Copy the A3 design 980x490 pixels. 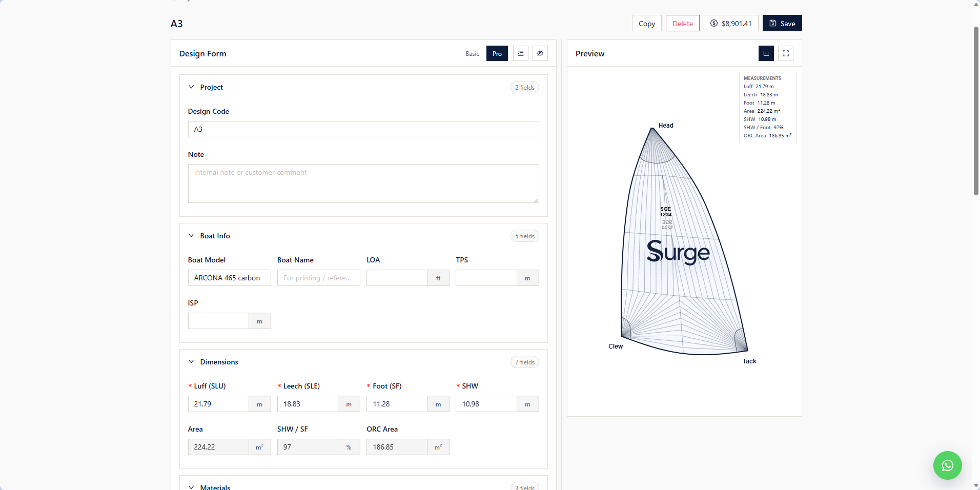pos(647,23)
